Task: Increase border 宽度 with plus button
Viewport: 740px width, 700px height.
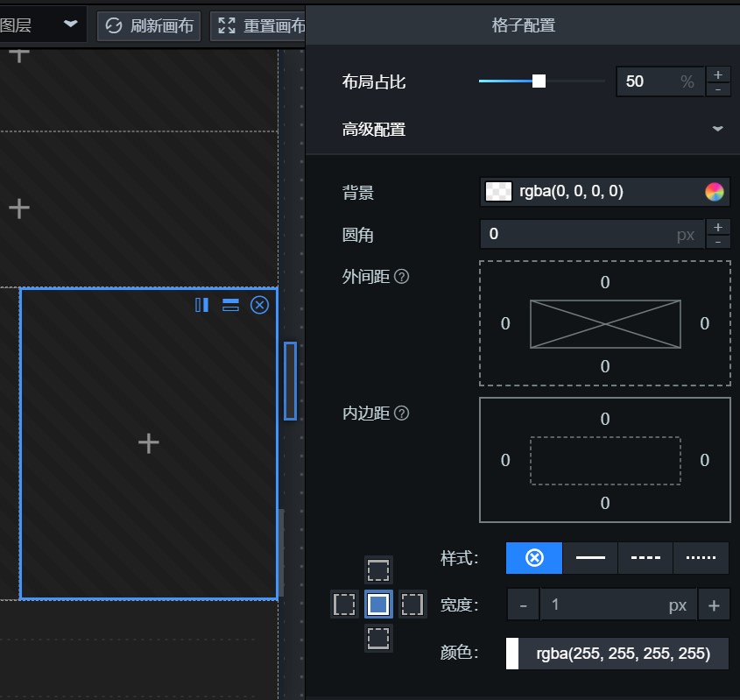Action: (x=714, y=605)
